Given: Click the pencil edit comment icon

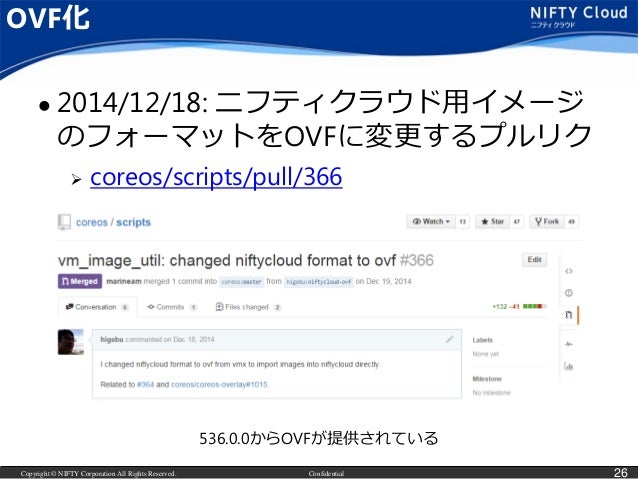Looking at the screenshot, I should point(449,339).
